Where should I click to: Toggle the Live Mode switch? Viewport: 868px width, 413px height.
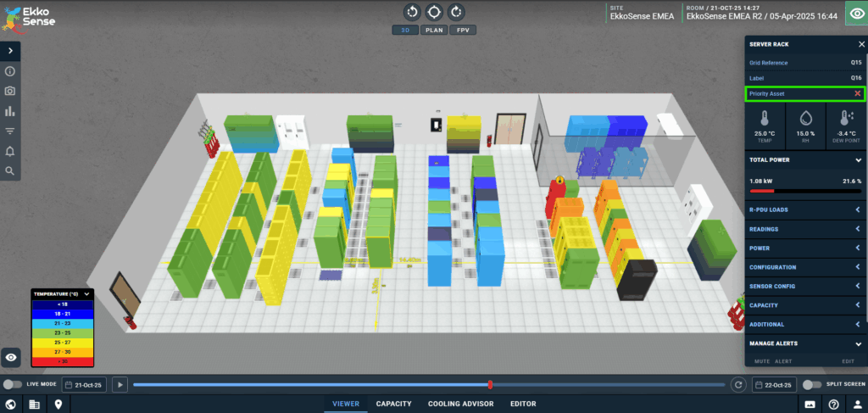13,384
